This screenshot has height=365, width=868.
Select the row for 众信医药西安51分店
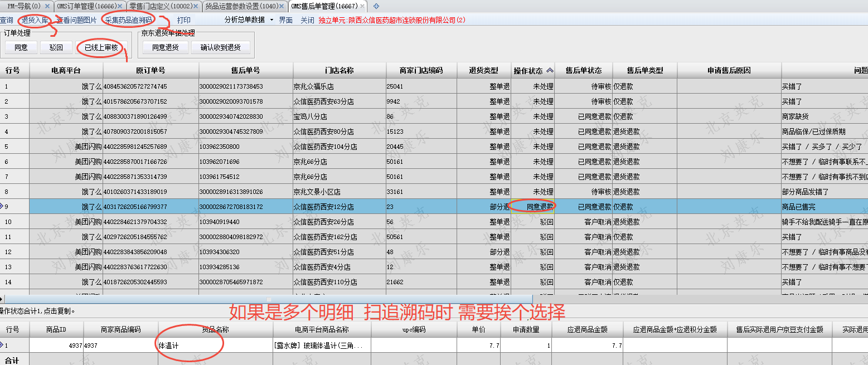[x=434, y=252]
